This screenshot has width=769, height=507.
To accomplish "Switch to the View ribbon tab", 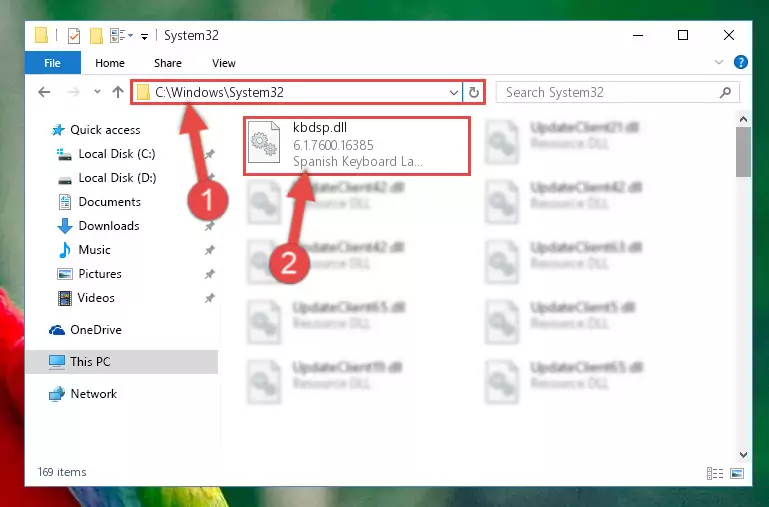I will click(224, 63).
